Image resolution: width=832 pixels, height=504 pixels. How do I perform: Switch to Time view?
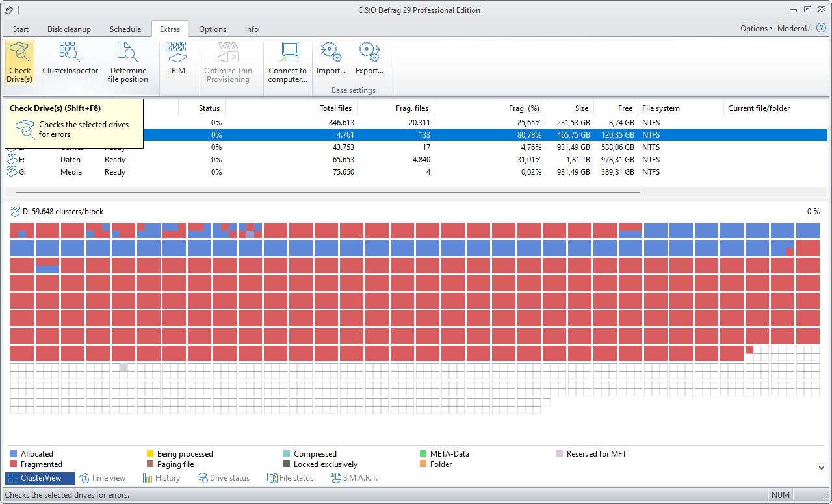[103, 478]
